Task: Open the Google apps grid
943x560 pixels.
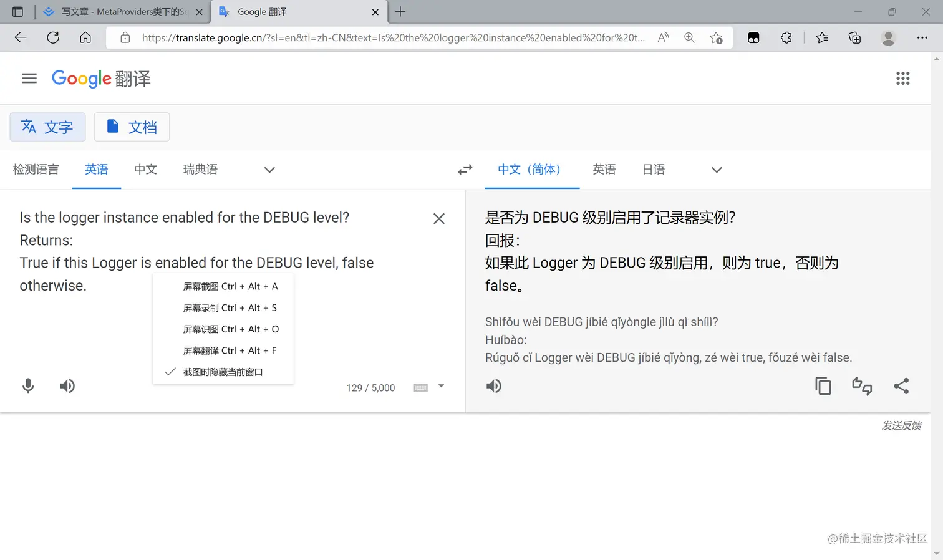Action: click(902, 79)
